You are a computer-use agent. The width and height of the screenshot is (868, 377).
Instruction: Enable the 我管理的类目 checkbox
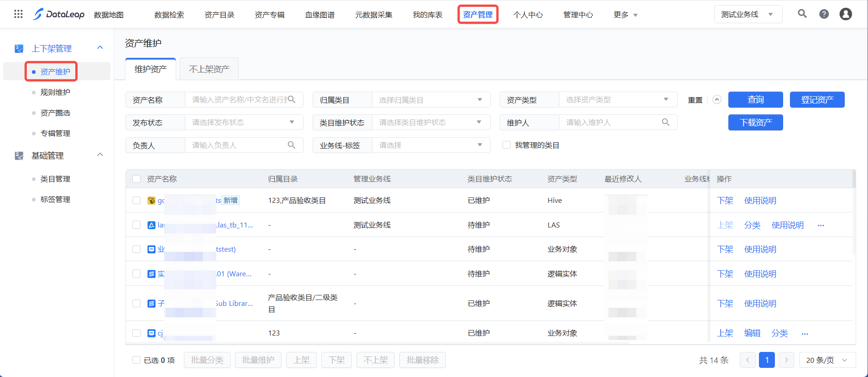507,145
